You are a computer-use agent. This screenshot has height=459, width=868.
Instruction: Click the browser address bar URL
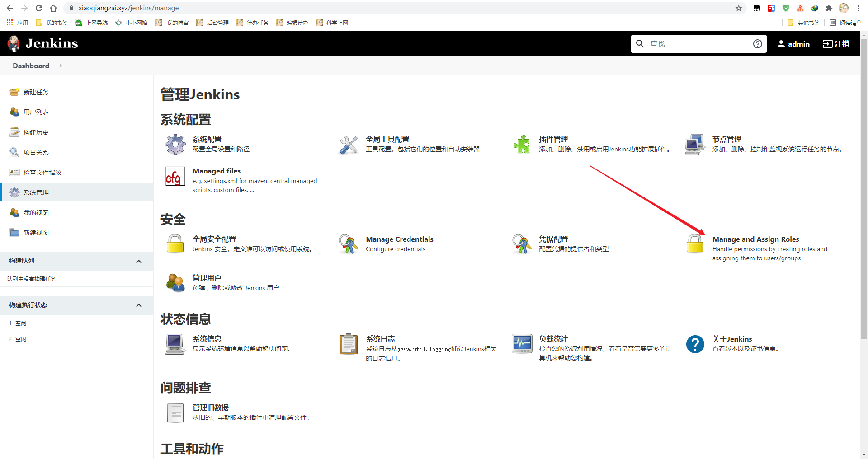click(128, 8)
